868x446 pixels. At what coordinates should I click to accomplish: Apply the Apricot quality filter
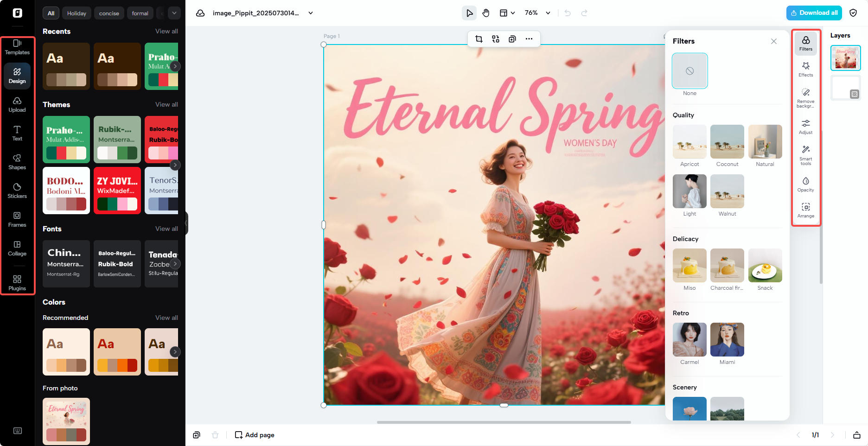coord(689,142)
